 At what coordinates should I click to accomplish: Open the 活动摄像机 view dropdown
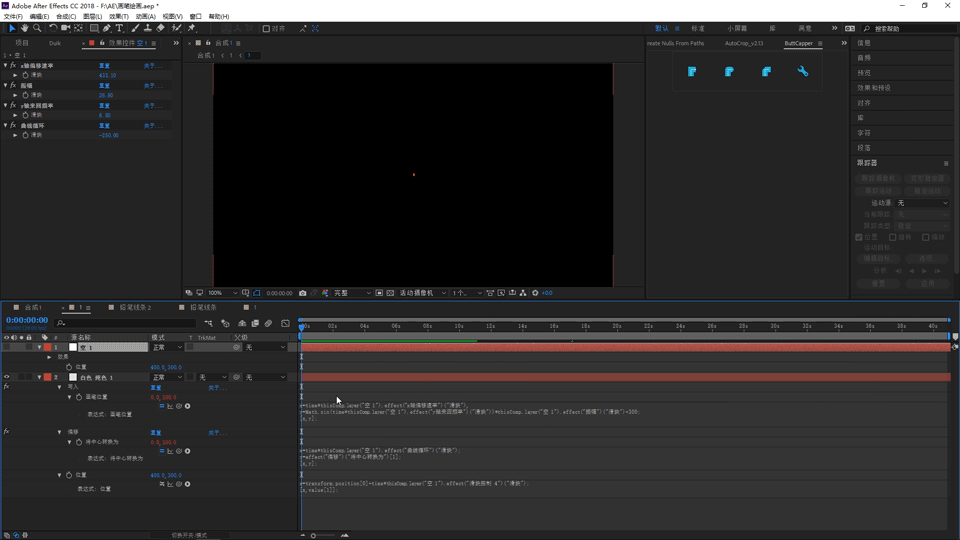pyautogui.click(x=422, y=293)
